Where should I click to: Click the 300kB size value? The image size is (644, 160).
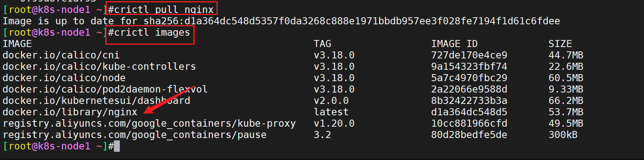[x=563, y=135]
